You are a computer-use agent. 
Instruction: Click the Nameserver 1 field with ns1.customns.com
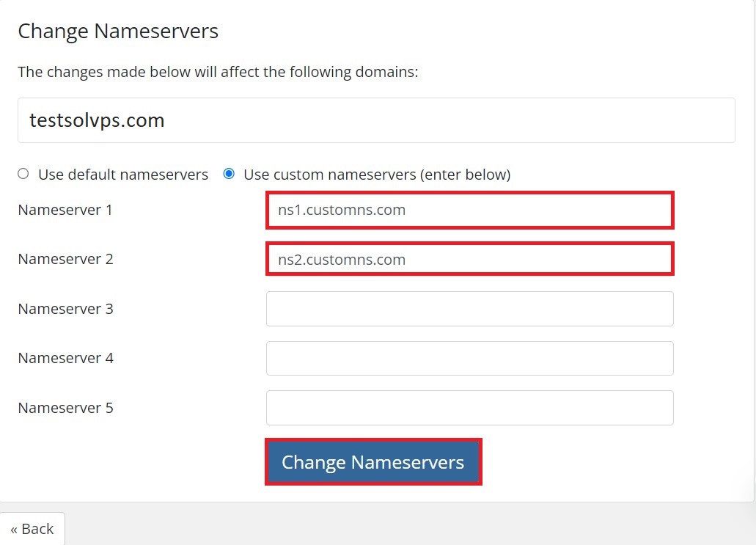[x=469, y=211]
